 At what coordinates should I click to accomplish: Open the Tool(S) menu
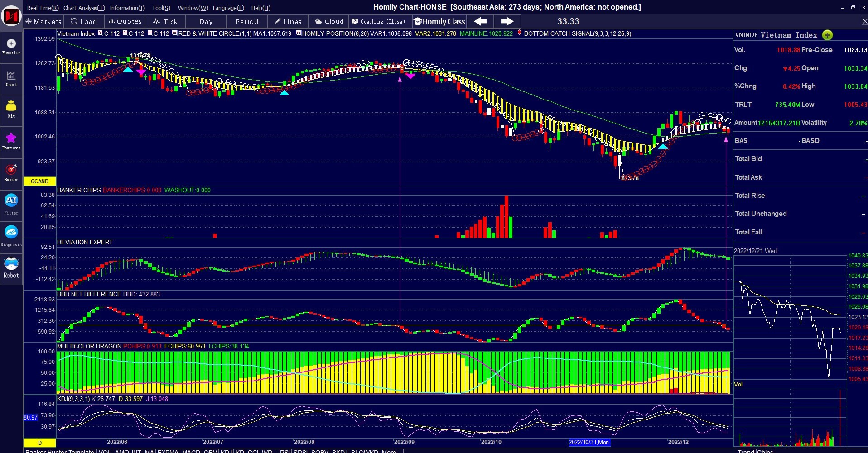click(161, 8)
